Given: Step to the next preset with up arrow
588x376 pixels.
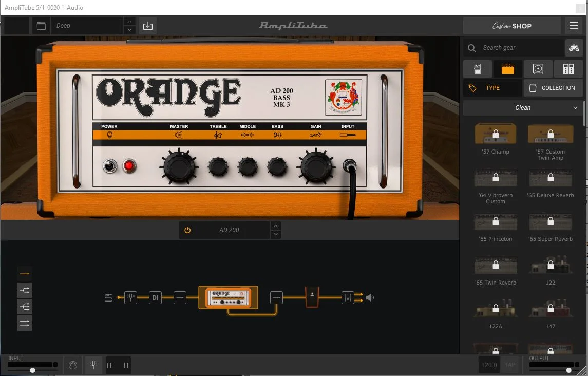Looking at the screenshot, I should [x=130, y=22].
